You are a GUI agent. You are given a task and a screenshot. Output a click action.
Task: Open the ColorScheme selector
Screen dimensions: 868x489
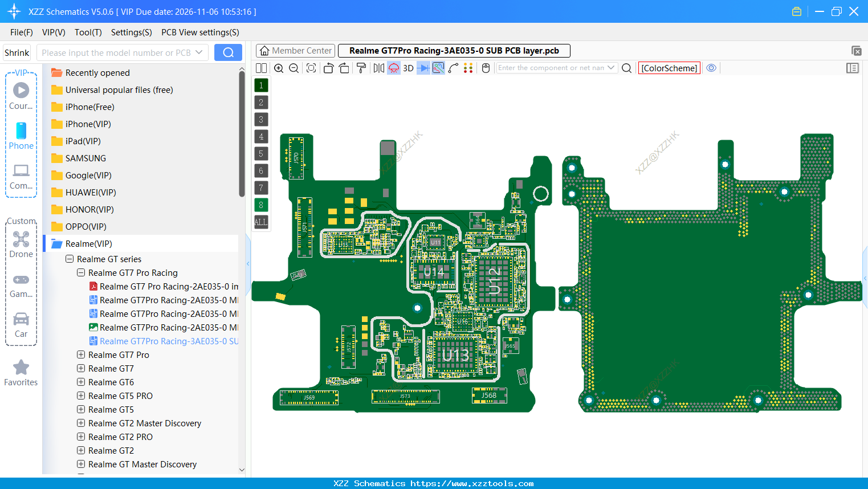[x=669, y=68]
